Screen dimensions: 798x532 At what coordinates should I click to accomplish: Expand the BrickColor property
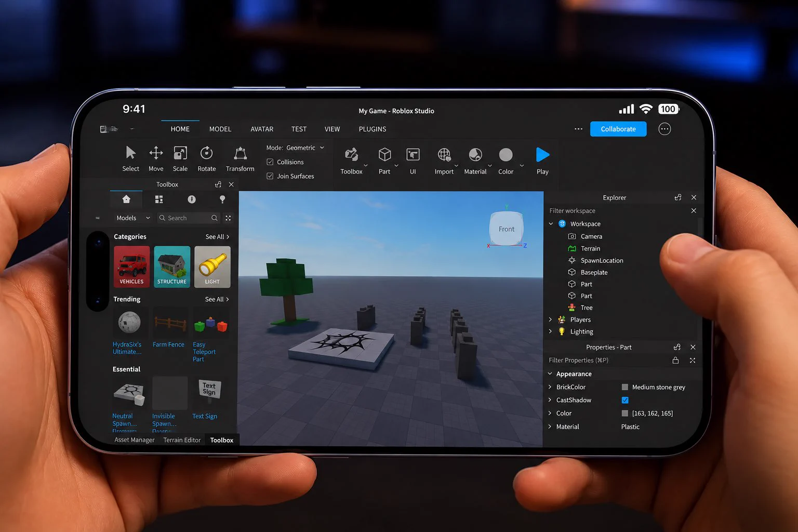click(550, 387)
